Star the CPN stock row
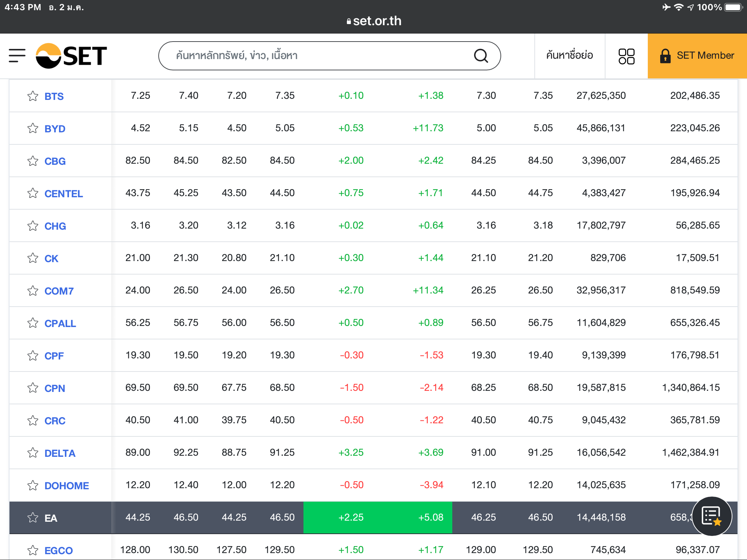The width and height of the screenshot is (747, 560). tap(33, 388)
